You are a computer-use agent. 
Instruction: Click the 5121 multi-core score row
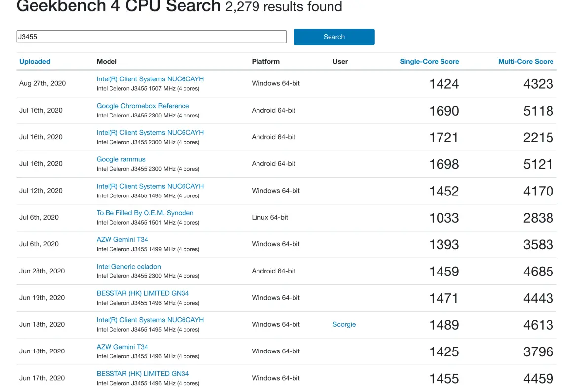(287, 164)
